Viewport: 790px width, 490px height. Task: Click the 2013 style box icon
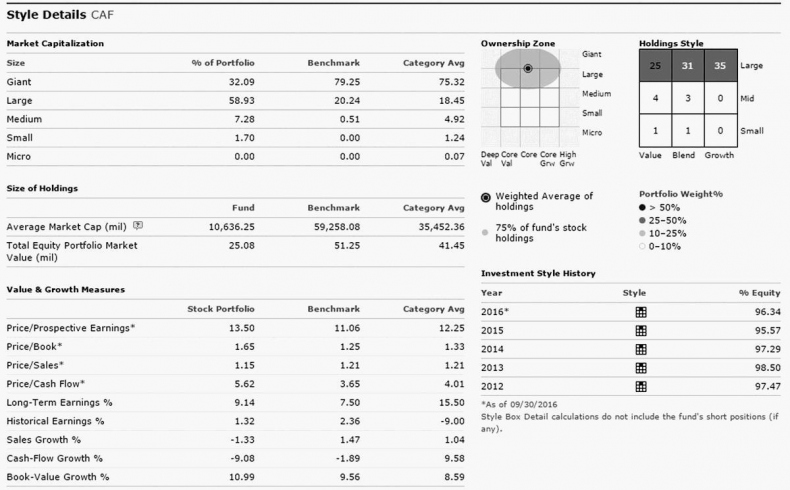coord(641,368)
